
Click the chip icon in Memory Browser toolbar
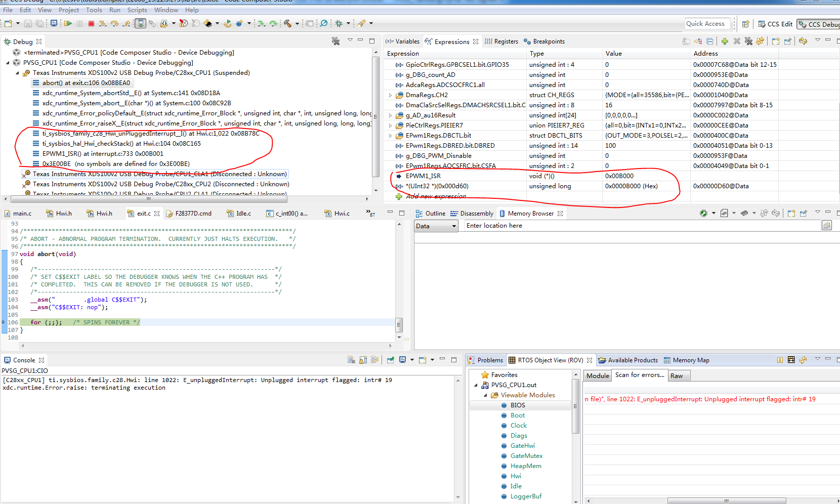[x=703, y=213]
